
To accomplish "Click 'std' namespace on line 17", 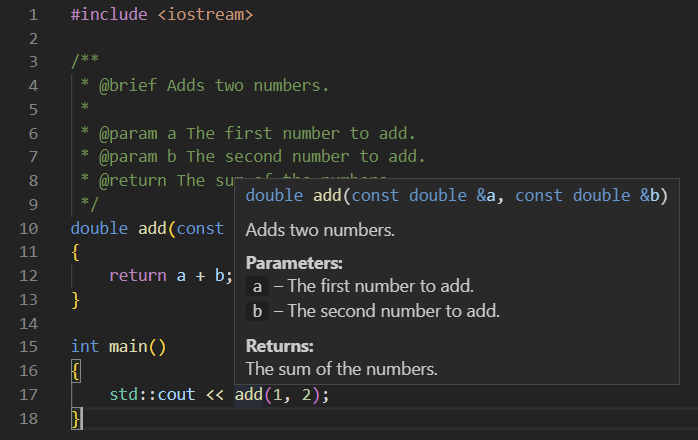I will tap(123, 395).
